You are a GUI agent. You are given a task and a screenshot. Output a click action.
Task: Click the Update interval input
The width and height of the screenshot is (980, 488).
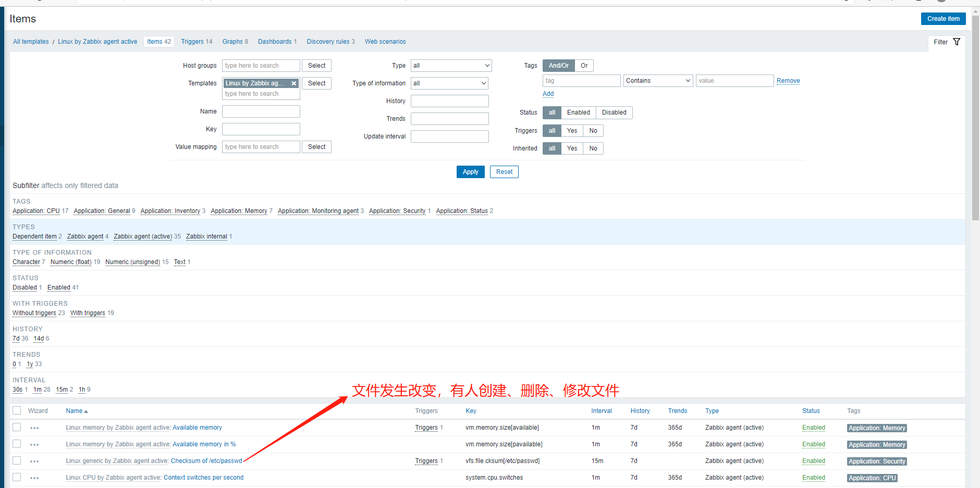coord(449,136)
